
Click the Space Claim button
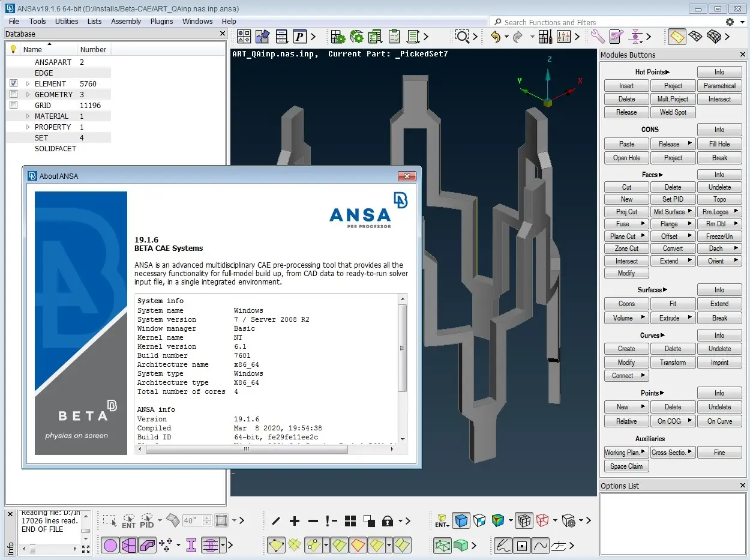tap(626, 466)
